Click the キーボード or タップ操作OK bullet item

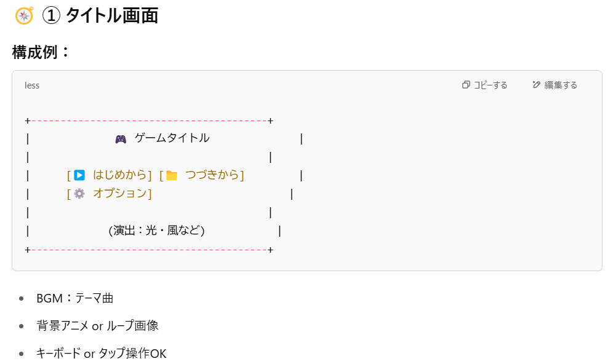coord(101,354)
